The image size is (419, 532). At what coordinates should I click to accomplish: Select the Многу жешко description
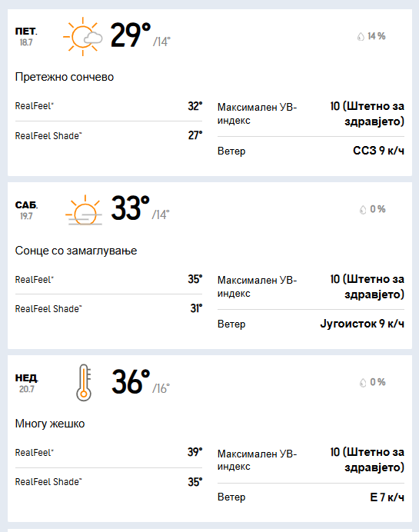[x=50, y=424]
